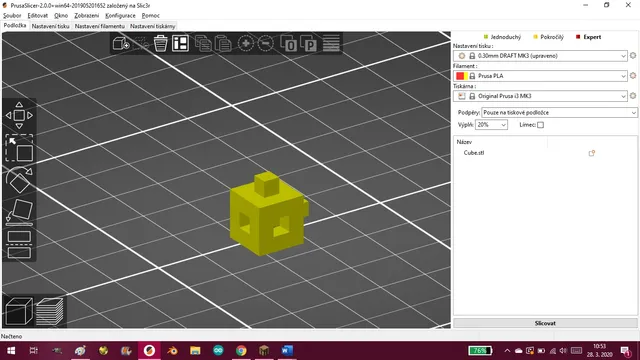Viewport: 640px width, 360px height.
Task: Click the Split to objects O icon
Action: click(289, 43)
